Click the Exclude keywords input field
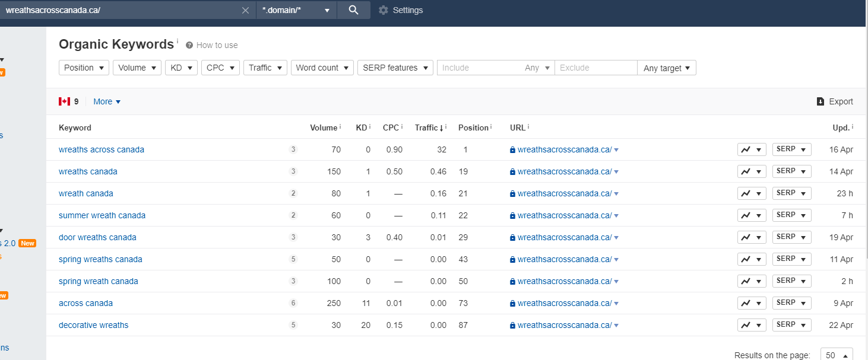This screenshot has height=360, width=868. click(596, 68)
